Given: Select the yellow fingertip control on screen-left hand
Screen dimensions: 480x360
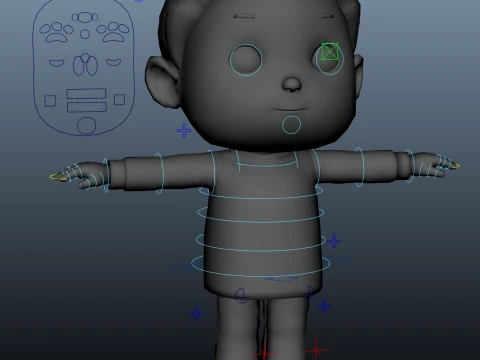Looking at the screenshot, I should pos(59,178).
